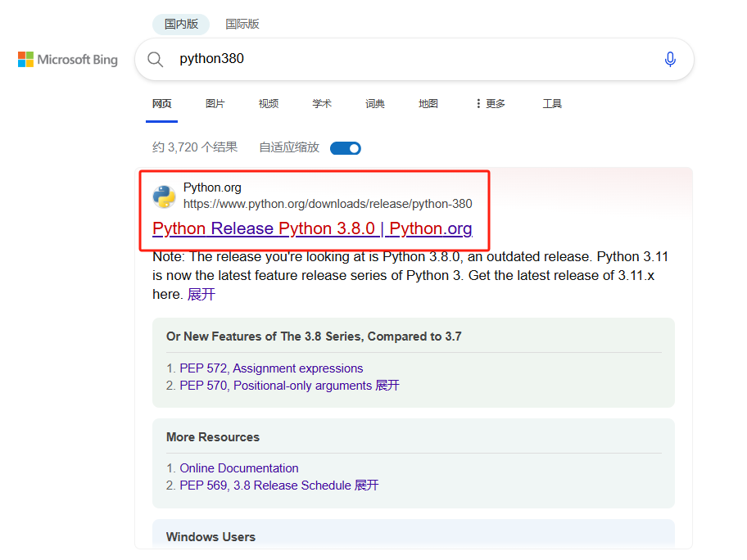Click the More Resources heading
Viewport: 747px width, 560px height.
(212, 437)
